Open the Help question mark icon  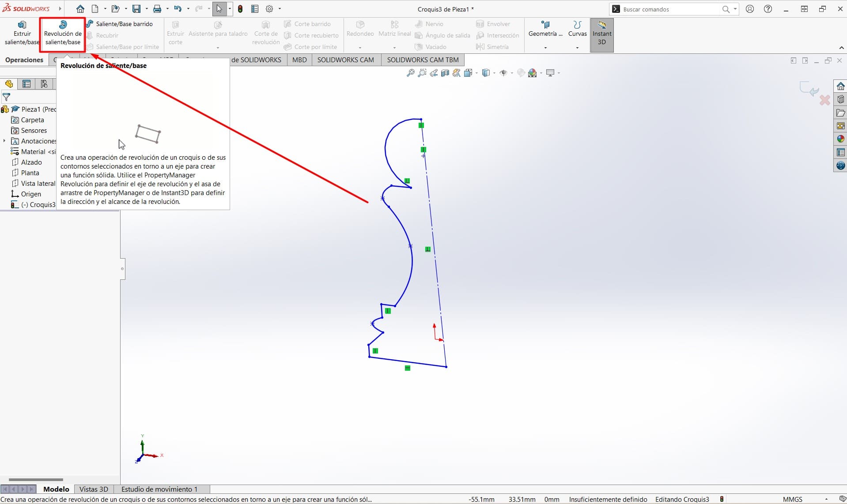[x=768, y=9]
